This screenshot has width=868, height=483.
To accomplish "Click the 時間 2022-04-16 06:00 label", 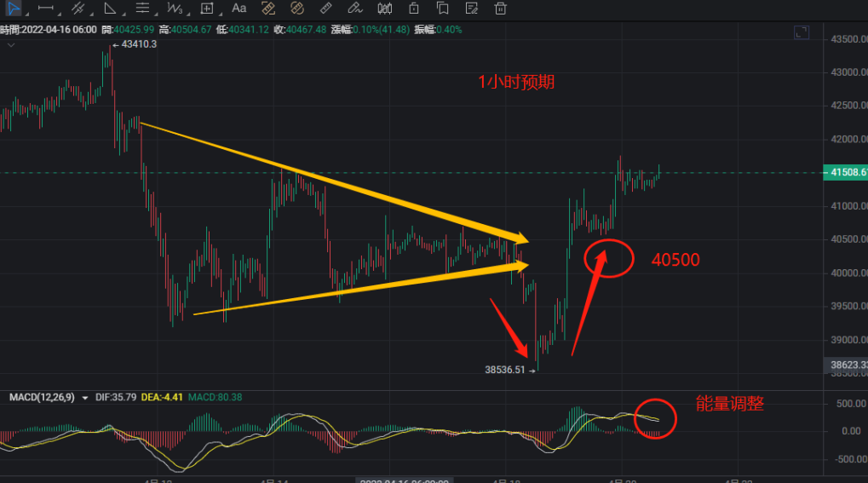I will point(49,29).
